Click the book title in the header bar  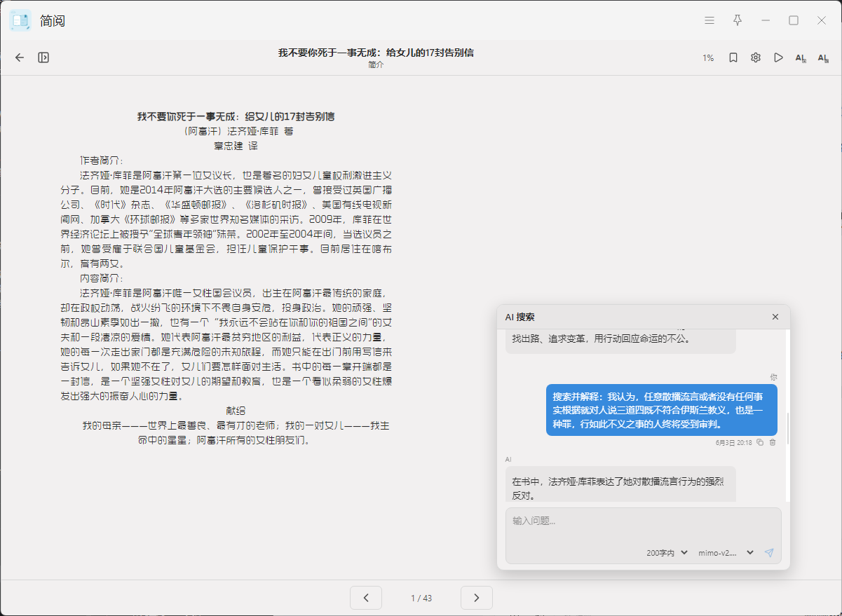(x=376, y=53)
